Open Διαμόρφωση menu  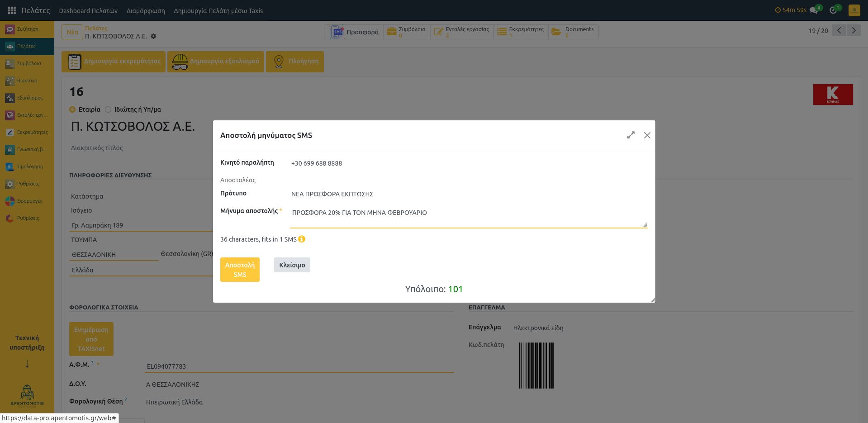click(146, 10)
